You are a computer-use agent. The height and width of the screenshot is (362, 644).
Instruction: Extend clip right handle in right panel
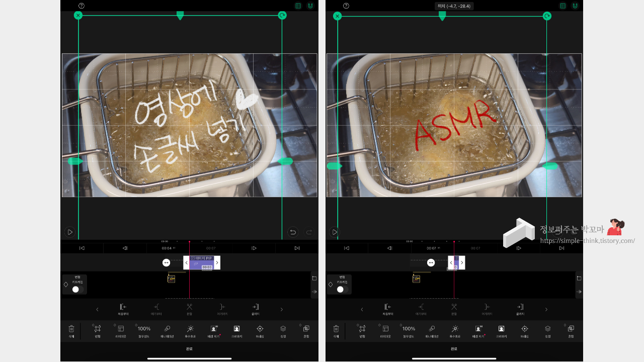coord(462,262)
